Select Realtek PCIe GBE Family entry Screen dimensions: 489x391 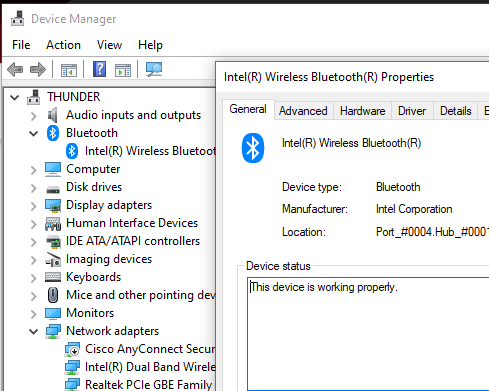click(x=149, y=385)
